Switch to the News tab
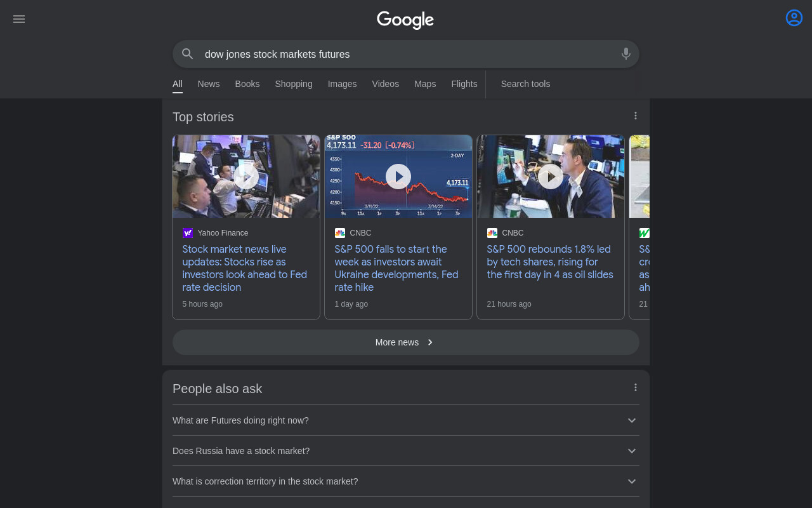This screenshot has height=508, width=812. 209,84
